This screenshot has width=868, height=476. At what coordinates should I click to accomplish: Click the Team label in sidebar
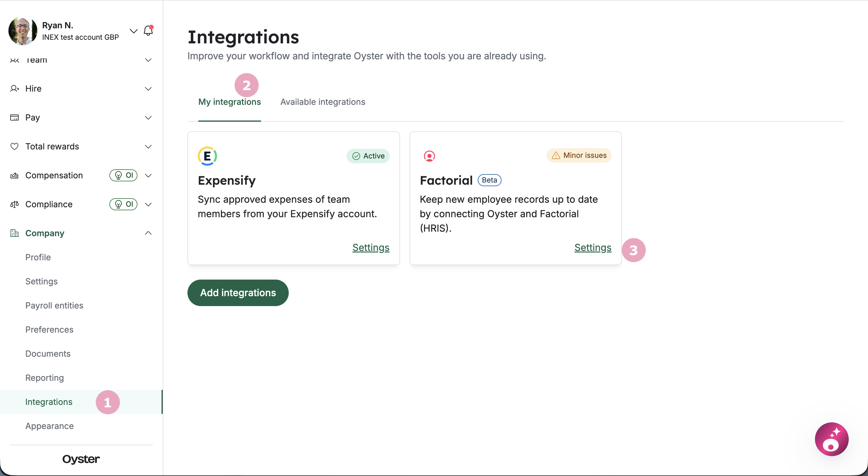[36, 60]
